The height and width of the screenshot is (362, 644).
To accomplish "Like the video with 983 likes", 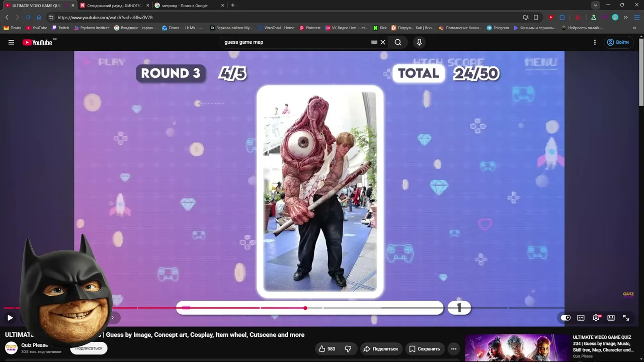I will tap(327, 349).
